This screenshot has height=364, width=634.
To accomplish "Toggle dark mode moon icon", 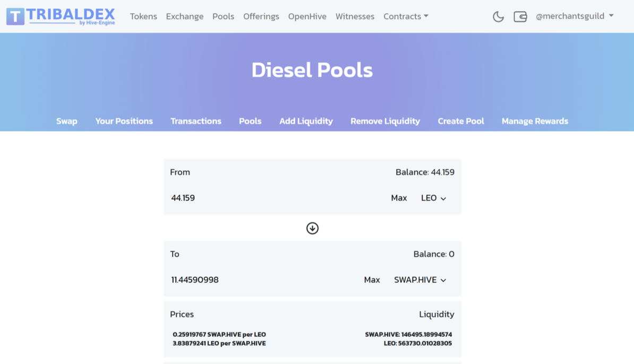I will [498, 16].
